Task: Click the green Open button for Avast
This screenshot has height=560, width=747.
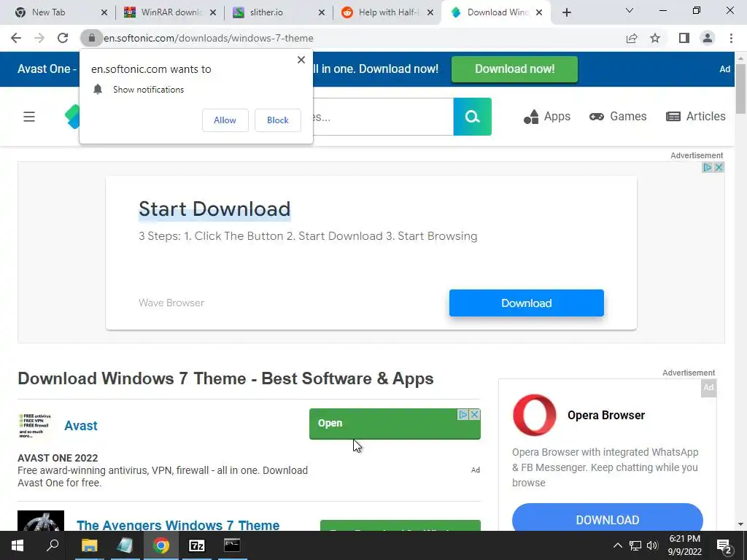Action: (x=395, y=424)
